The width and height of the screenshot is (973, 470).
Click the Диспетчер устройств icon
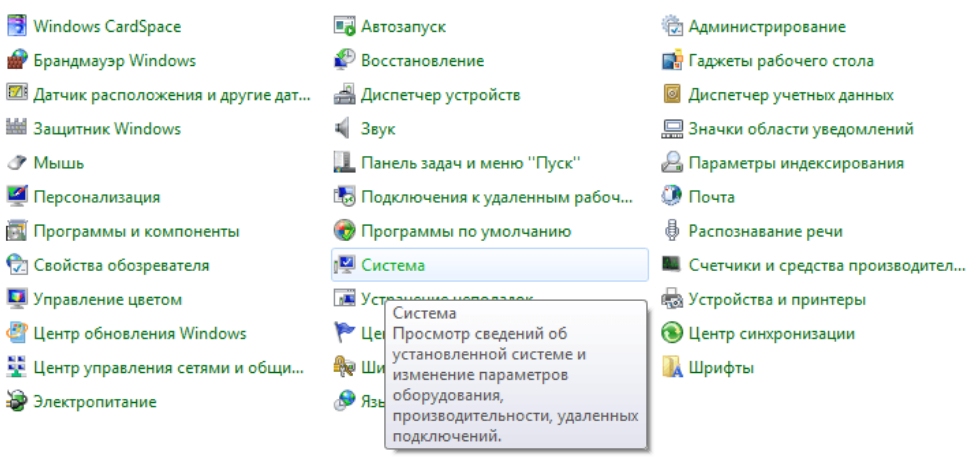[x=344, y=95]
